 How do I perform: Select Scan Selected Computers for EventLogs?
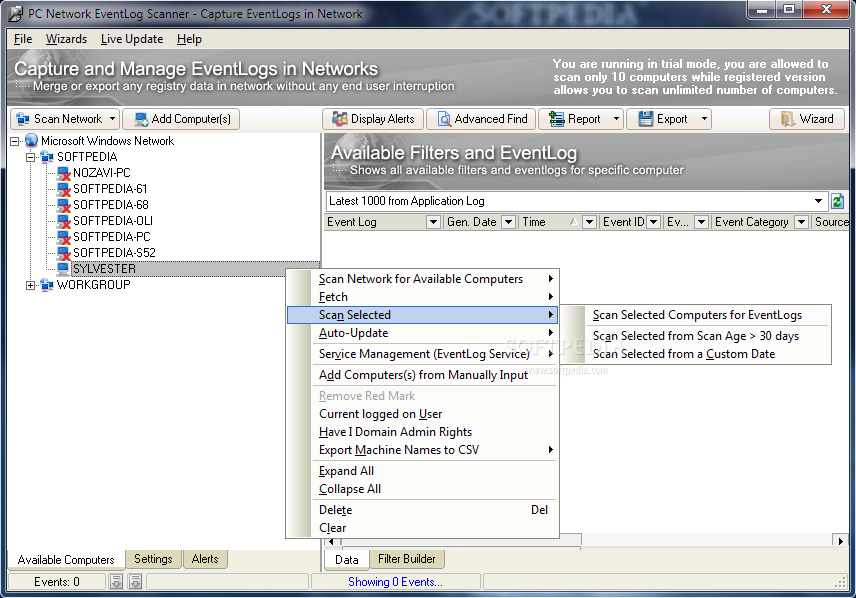coord(696,315)
